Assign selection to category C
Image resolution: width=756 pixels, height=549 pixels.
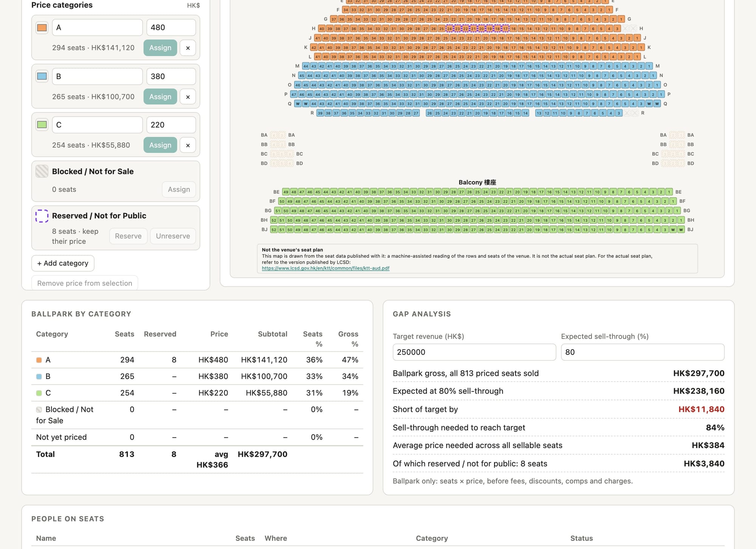click(160, 145)
